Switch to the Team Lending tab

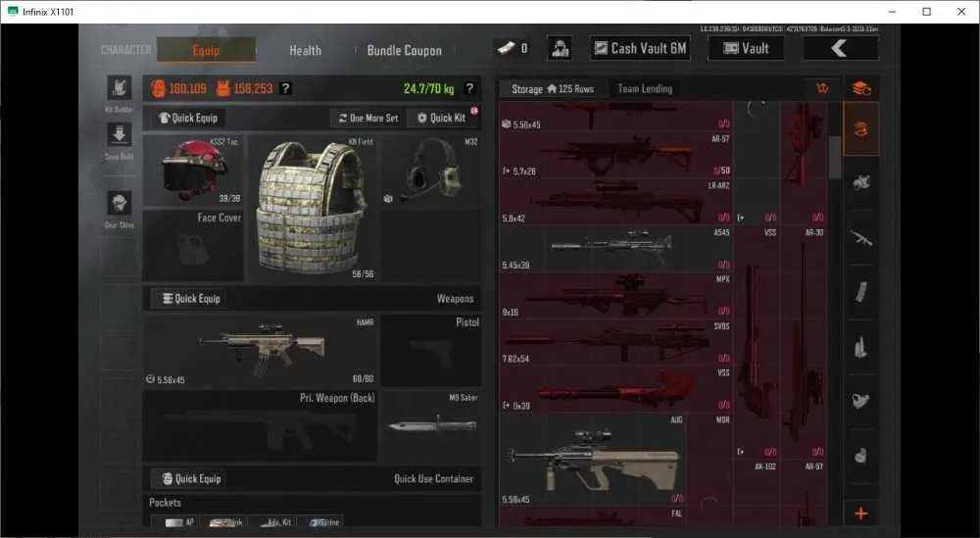click(x=645, y=89)
